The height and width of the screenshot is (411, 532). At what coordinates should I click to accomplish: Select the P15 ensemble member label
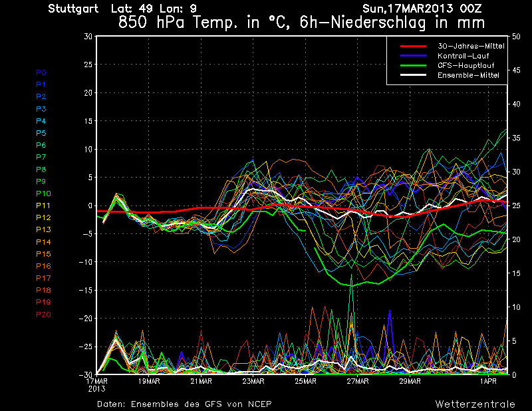pos(43,254)
